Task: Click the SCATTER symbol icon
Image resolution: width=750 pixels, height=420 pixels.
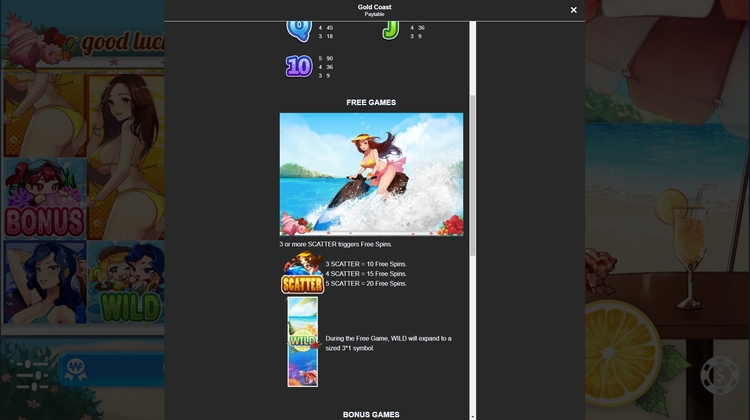Action: coord(301,274)
